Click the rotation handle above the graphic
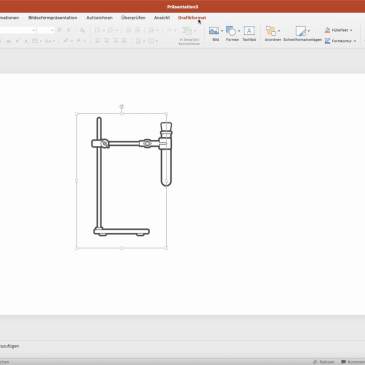Viewport: 365px width, 365px height. pyautogui.click(x=122, y=107)
